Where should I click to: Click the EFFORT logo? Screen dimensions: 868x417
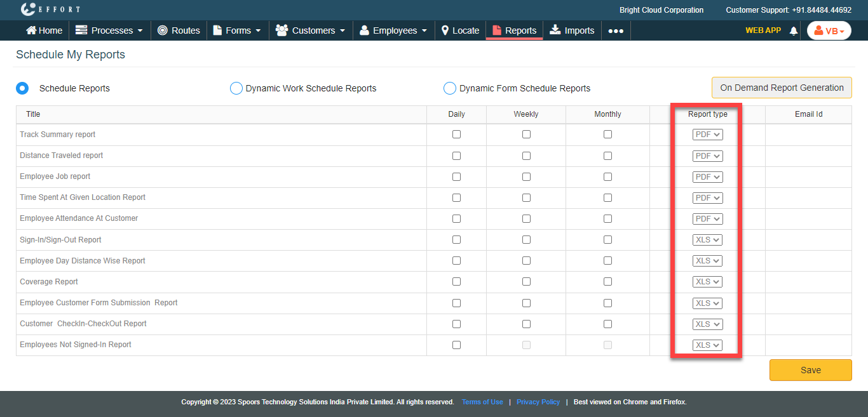50,10
